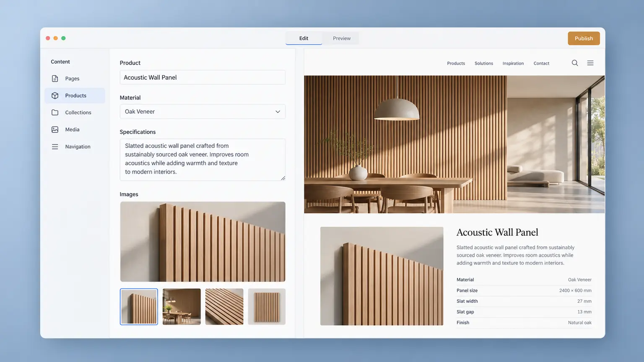Switch to the Preview tab
The image size is (644, 362).
tap(342, 38)
